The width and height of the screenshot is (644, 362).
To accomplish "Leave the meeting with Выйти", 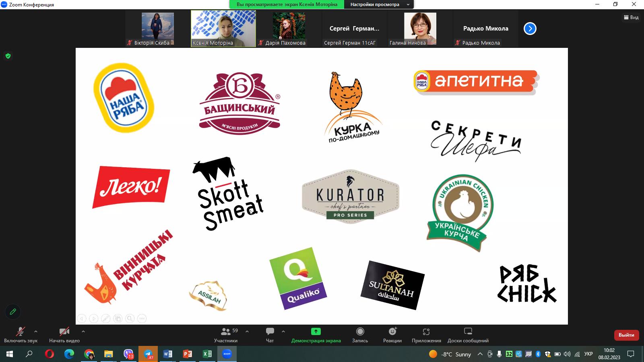I will tap(626, 335).
